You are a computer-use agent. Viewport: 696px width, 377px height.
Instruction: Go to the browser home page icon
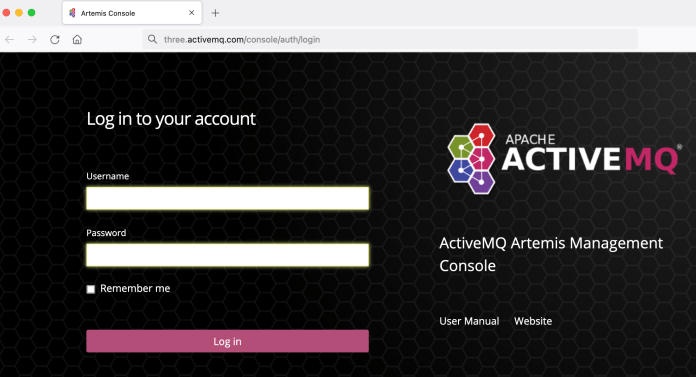tap(77, 40)
